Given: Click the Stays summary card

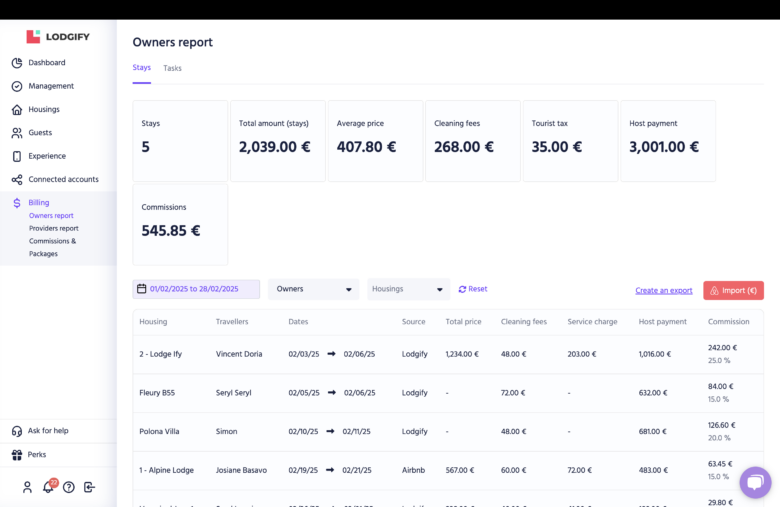Looking at the screenshot, I should point(180,141).
